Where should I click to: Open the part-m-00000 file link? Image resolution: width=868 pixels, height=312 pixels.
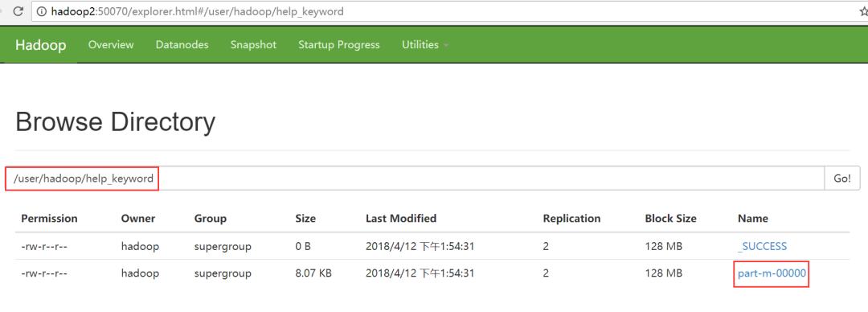coord(772,273)
